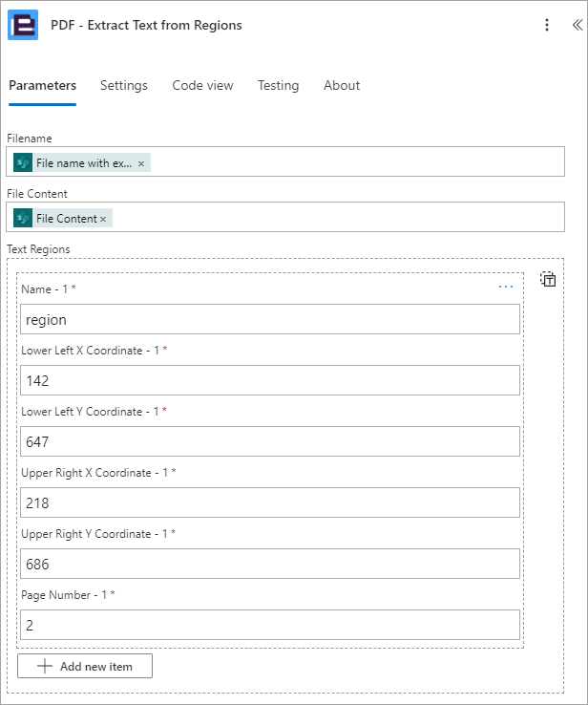Open the About tab

pos(342,85)
